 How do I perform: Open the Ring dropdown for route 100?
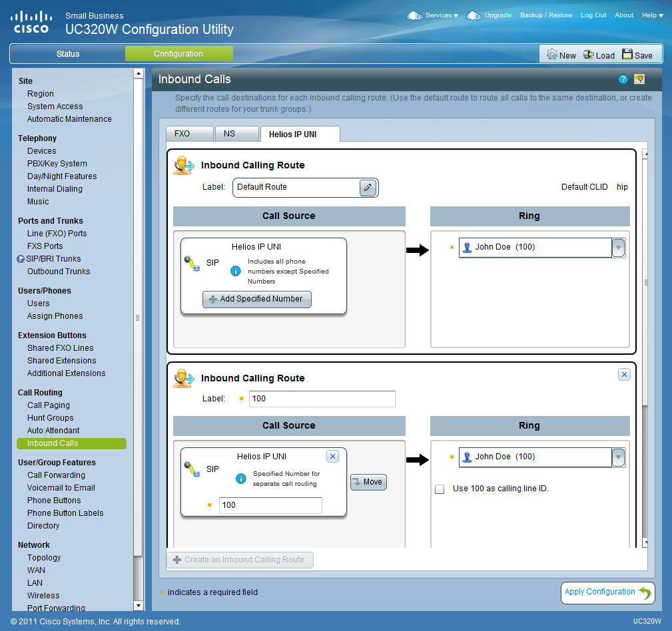coord(618,457)
